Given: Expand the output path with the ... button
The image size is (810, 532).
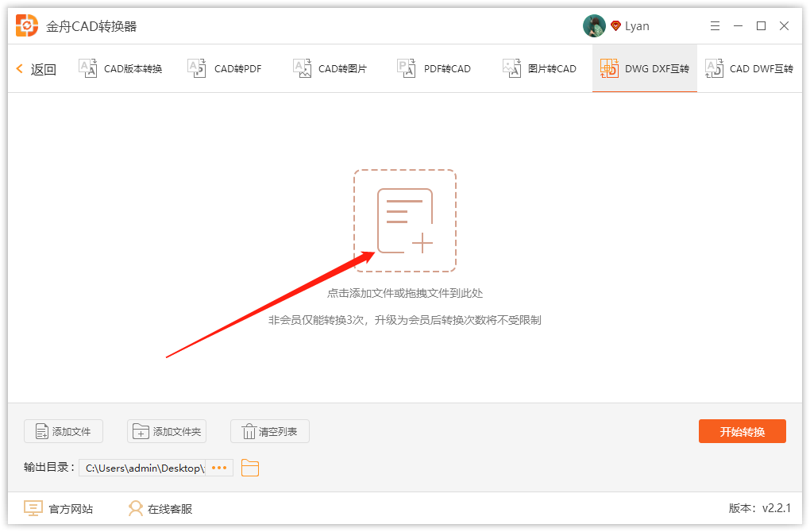Looking at the screenshot, I should coord(219,468).
